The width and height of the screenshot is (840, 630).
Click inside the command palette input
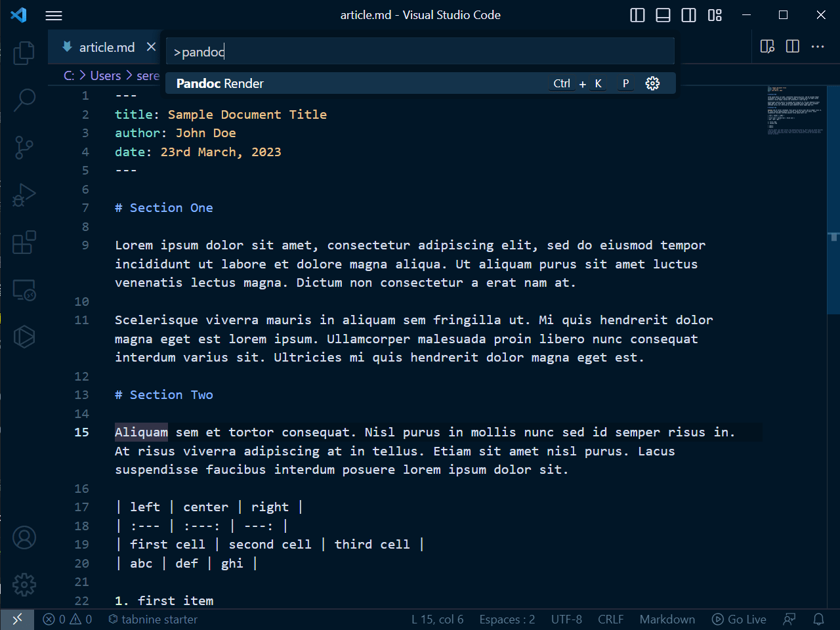(420, 51)
